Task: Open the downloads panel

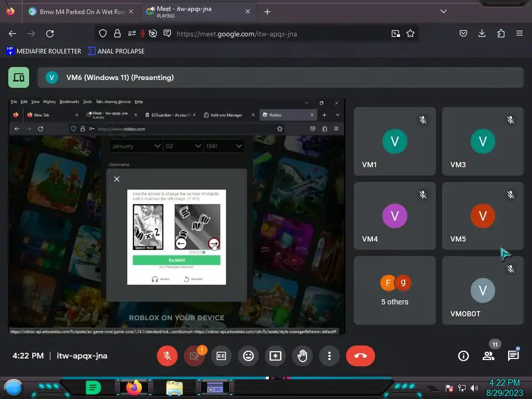Action: (x=482, y=33)
